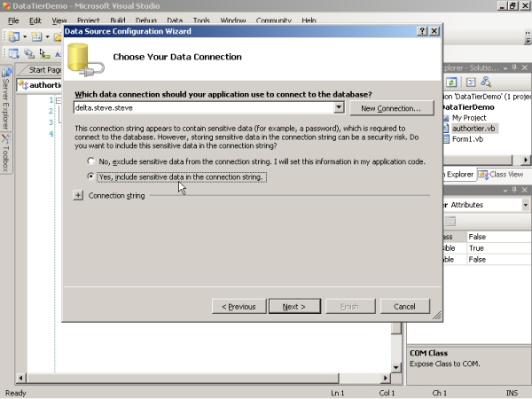The width and height of the screenshot is (532, 399).
Task: Open the Attributes object dropdown in Properties
Action: 526,205
